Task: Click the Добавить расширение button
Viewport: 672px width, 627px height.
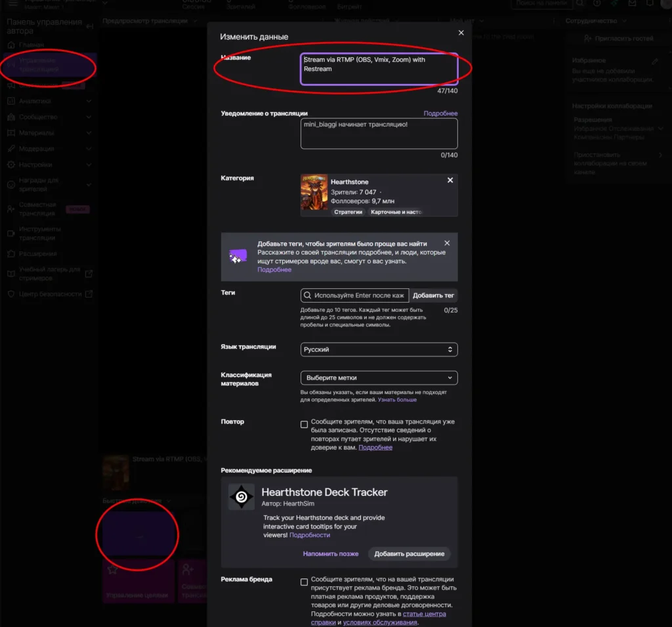Action: (409, 553)
